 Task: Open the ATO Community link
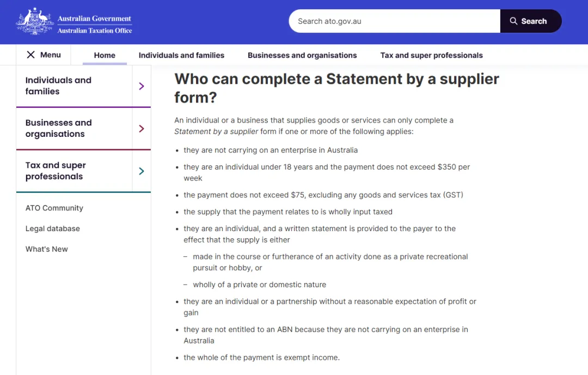(x=54, y=208)
